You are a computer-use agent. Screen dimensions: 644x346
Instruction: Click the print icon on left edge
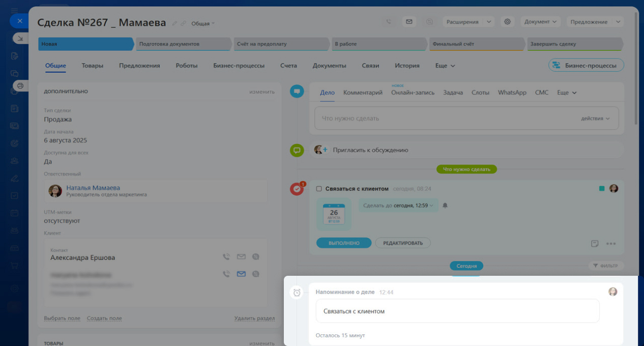point(20,85)
